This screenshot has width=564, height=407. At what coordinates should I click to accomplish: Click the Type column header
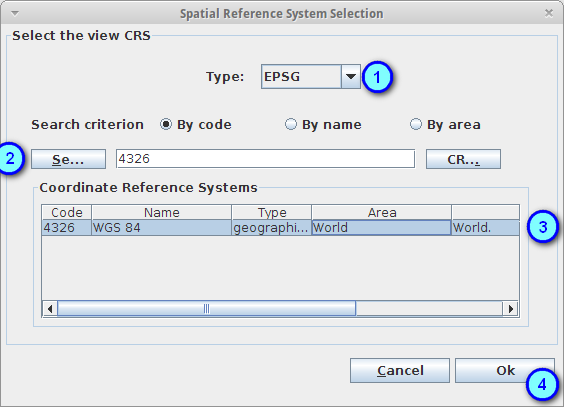click(272, 212)
